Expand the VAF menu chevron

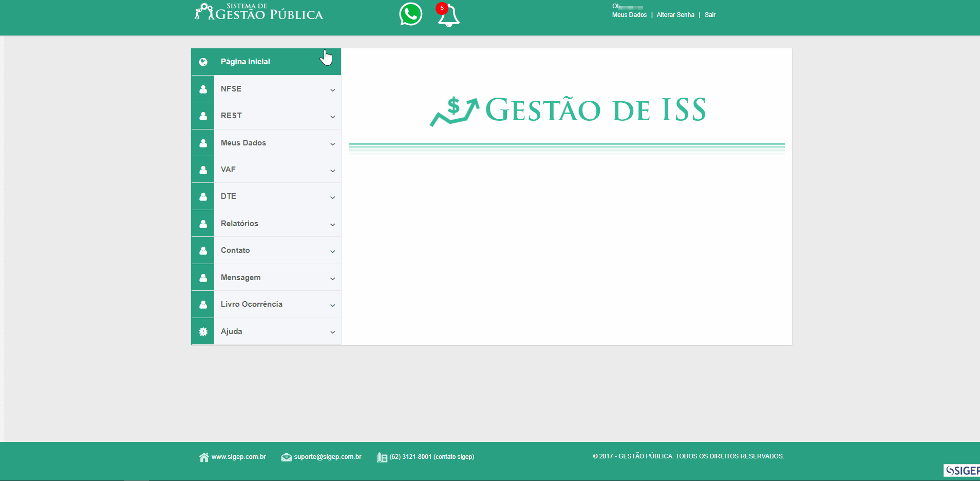coord(333,171)
